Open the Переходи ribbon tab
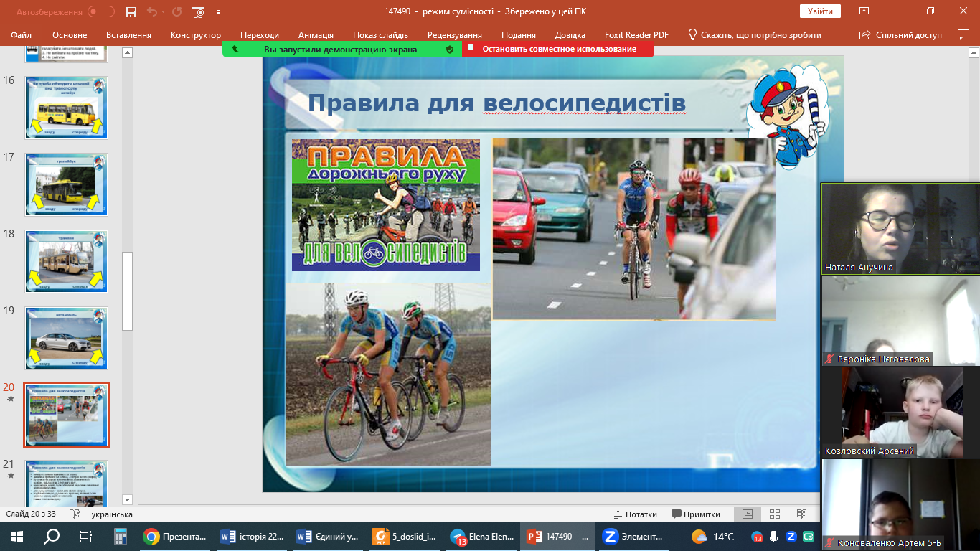This screenshot has height=551, width=980. (260, 35)
